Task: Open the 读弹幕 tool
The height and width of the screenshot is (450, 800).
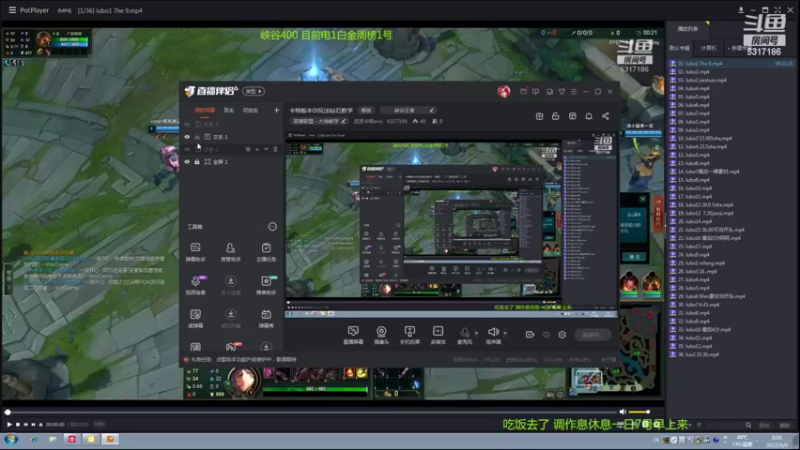Action: (195, 318)
